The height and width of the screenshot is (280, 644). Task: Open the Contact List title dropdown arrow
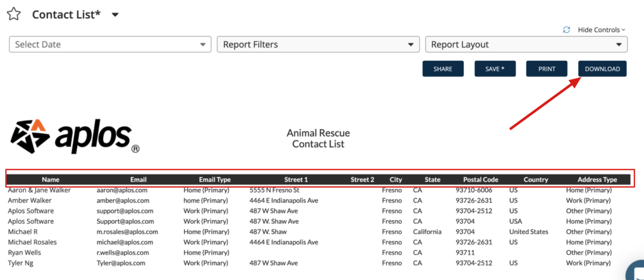click(116, 15)
